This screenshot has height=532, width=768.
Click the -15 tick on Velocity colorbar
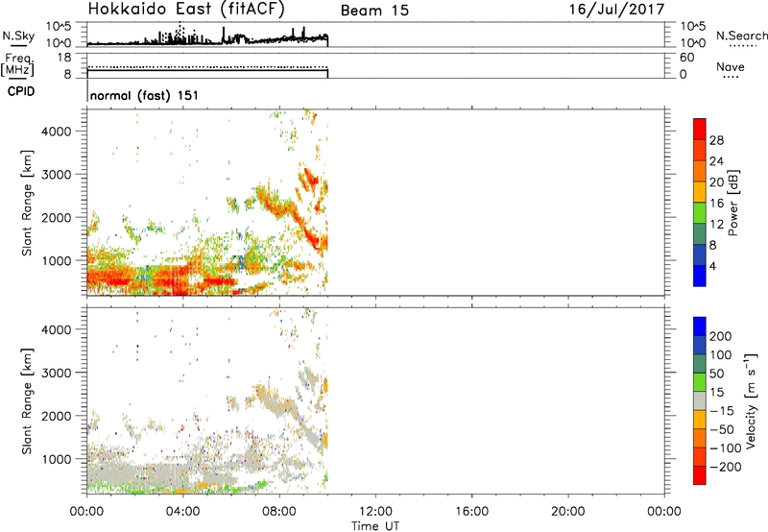tap(722, 411)
